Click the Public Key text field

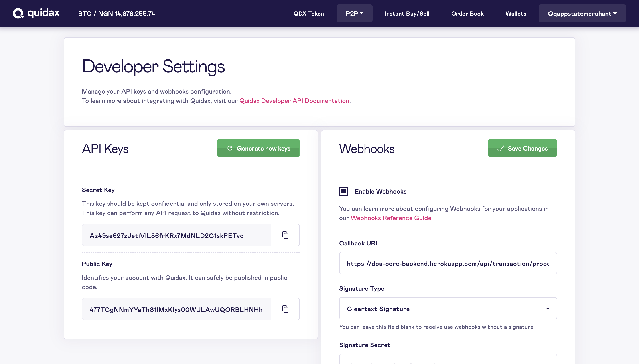pyautogui.click(x=176, y=309)
